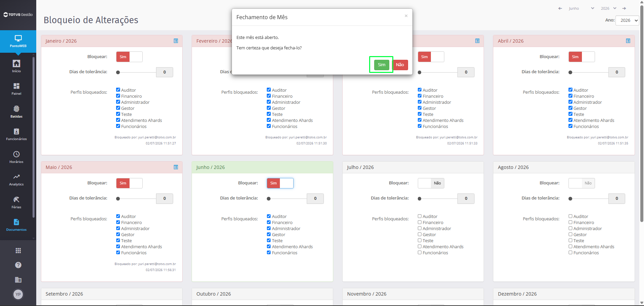Click tolerance slider handle in Agosto / 2026
Image resolution: width=644 pixels, height=306 pixels.
[571, 199]
